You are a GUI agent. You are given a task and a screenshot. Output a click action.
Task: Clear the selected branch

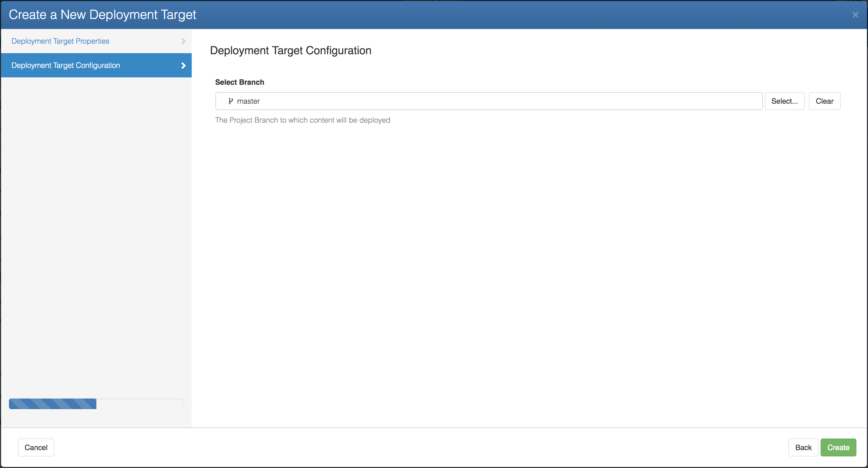(825, 101)
